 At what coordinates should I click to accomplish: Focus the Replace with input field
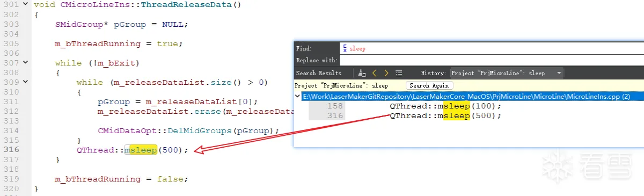(491, 60)
